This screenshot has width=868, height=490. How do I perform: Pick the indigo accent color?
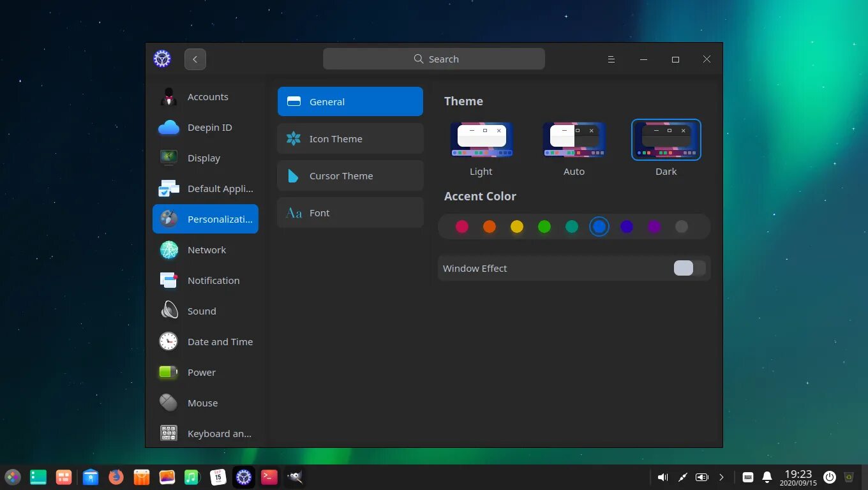tap(627, 226)
